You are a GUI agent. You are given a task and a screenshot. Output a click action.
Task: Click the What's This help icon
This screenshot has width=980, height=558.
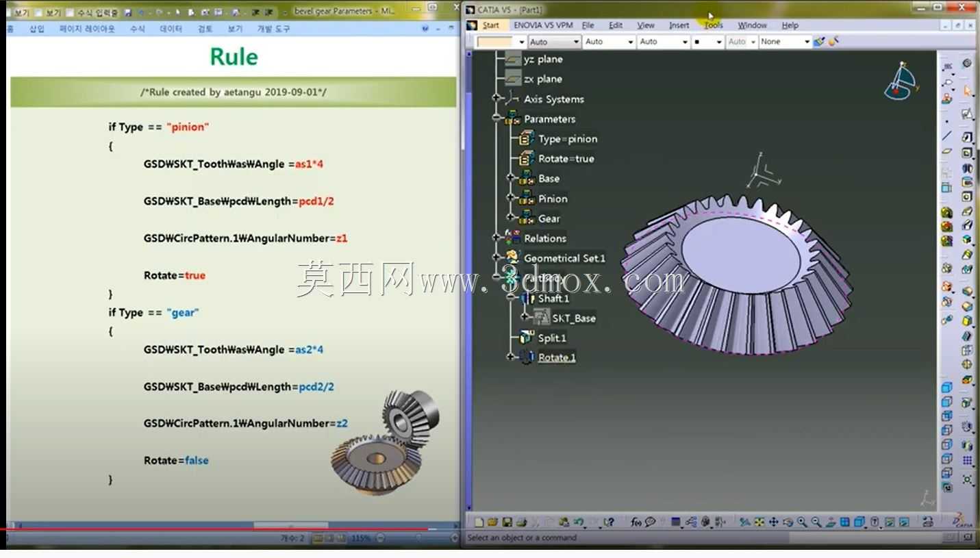610,522
